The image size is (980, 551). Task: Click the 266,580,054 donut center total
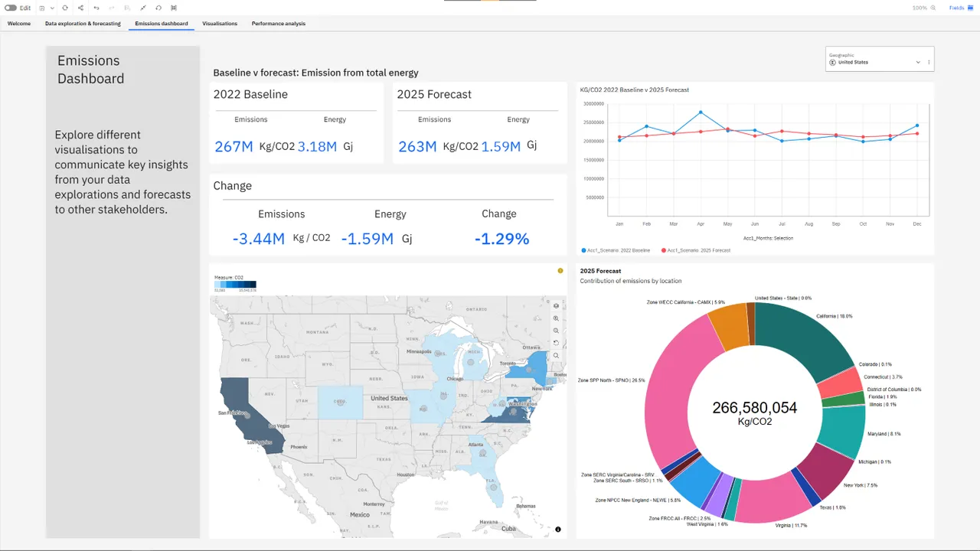pos(754,408)
